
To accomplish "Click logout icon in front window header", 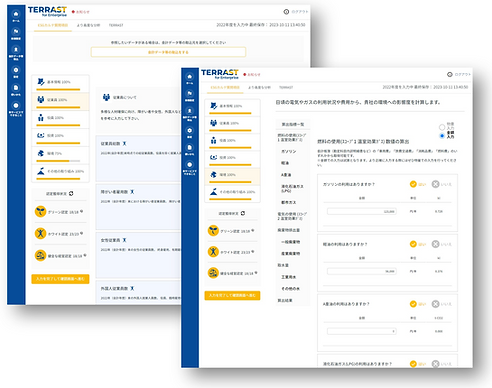I will (449, 74).
